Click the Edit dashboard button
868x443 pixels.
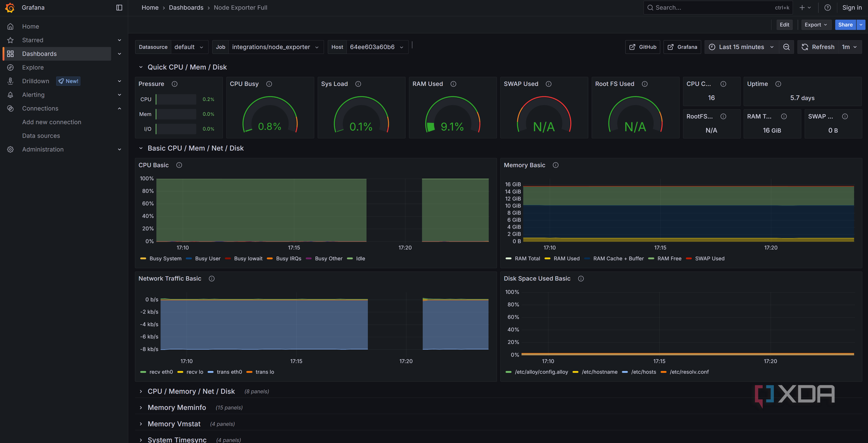[784, 25]
